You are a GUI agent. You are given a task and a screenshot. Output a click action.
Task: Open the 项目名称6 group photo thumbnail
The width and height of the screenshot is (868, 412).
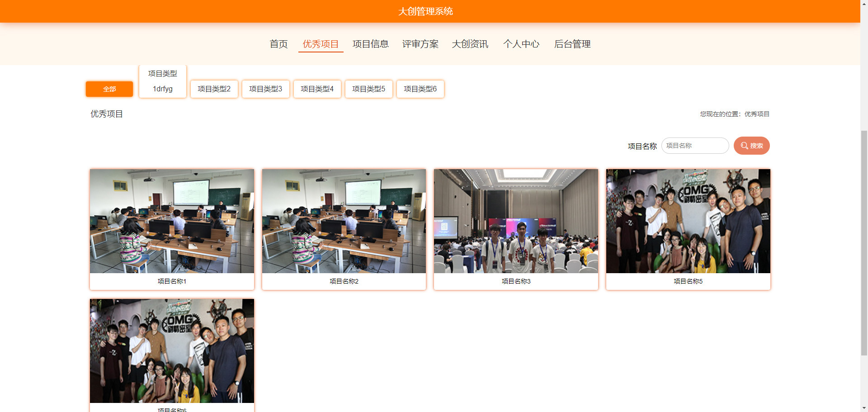pyautogui.click(x=172, y=351)
